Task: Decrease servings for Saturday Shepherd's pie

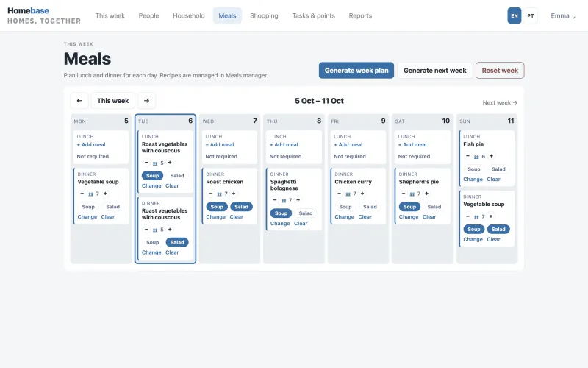Action: tap(404, 194)
